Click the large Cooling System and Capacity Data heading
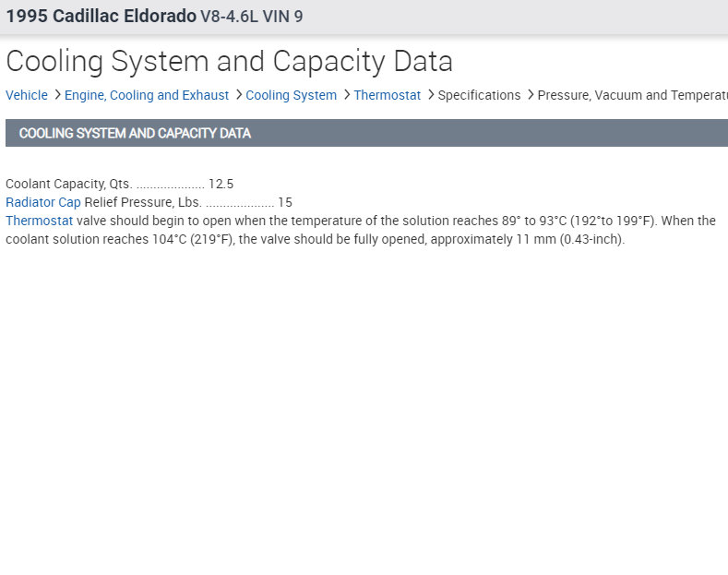This screenshot has width=728, height=575. coord(229,61)
